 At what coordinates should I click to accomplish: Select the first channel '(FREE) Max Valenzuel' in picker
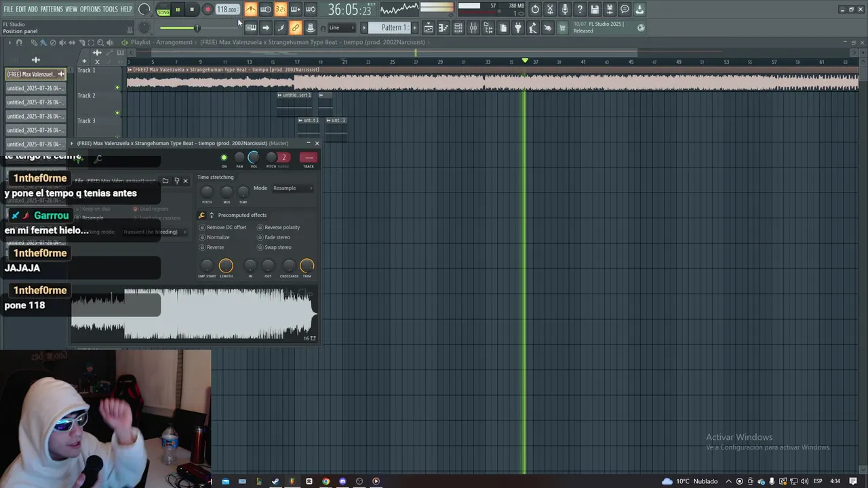(x=35, y=74)
